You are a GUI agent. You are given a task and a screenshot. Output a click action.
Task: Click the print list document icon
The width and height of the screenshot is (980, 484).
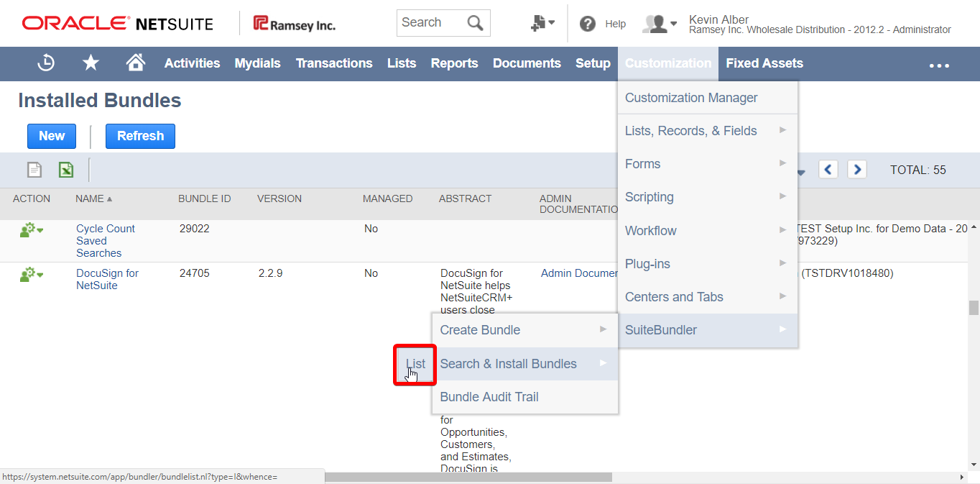34,169
